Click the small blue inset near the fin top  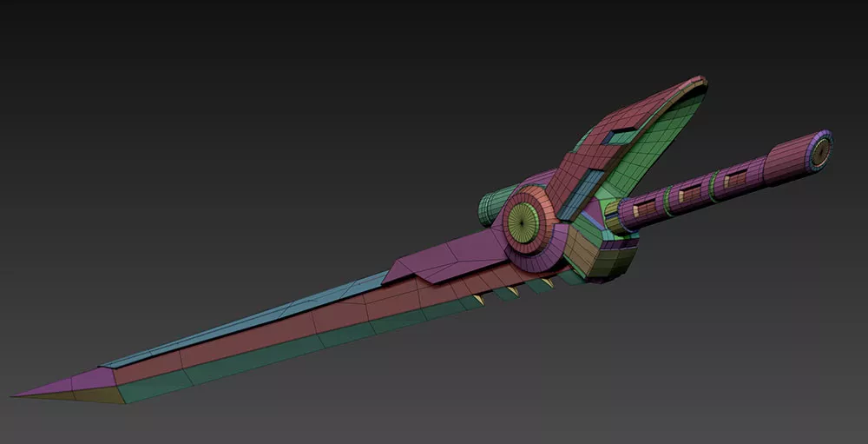(620, 136)
